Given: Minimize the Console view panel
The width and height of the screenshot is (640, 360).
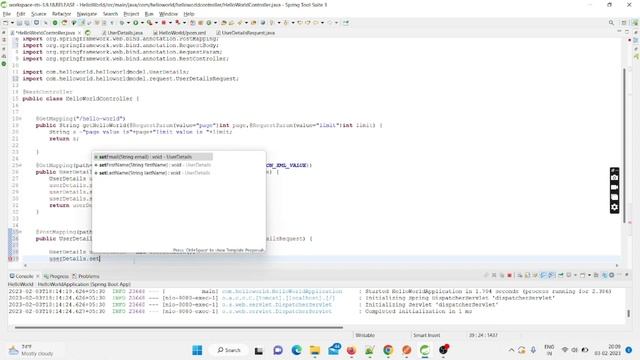Looking at the screenshot, I should pyautogui.click(x=619, y=275).
